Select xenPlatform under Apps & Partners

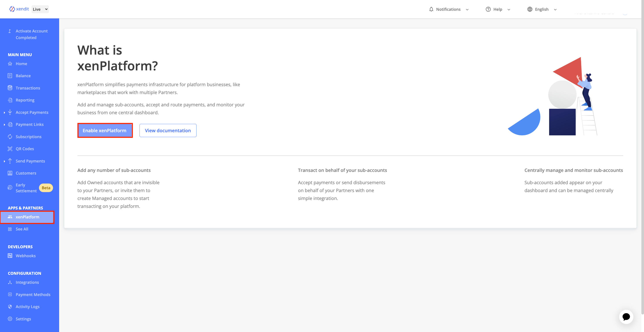(27, 217)
